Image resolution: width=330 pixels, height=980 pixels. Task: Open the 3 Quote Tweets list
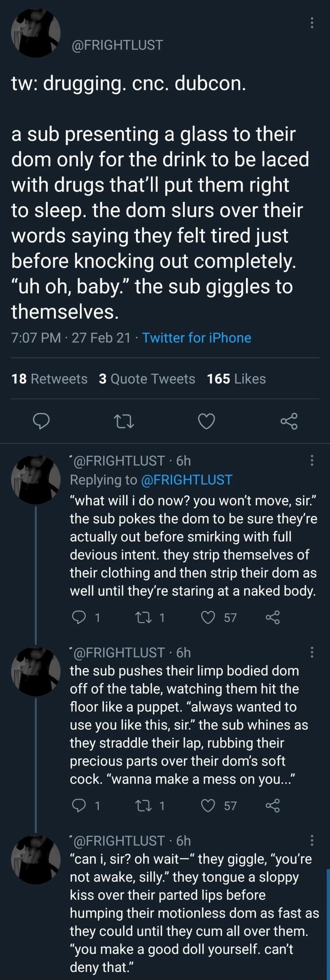[x=147, y=379]
